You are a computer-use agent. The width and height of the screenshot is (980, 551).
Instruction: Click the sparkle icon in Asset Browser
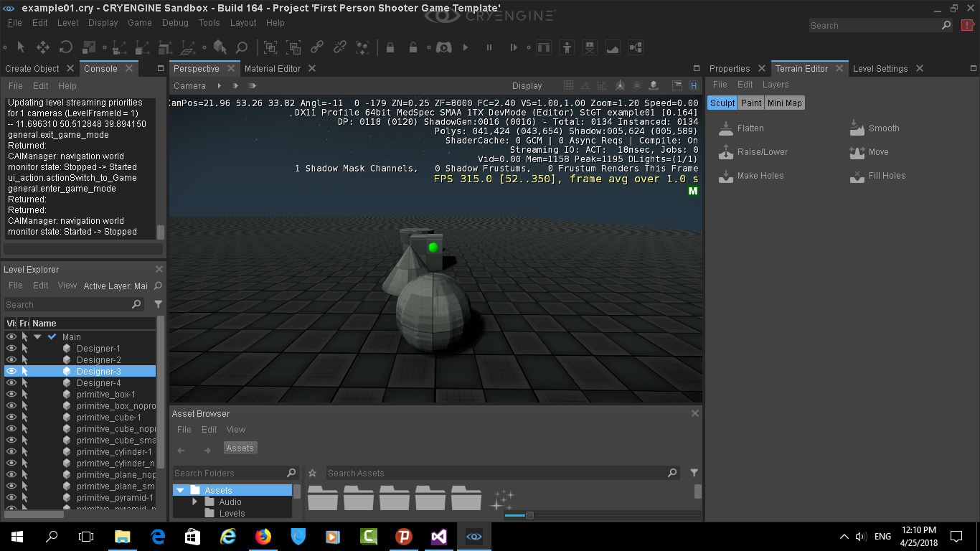coord(501,499)
